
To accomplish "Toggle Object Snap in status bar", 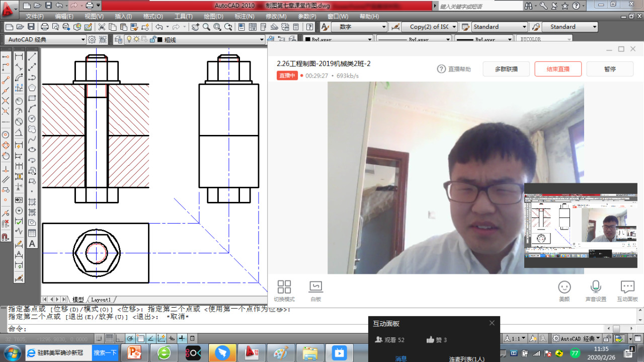I will 141,338.
